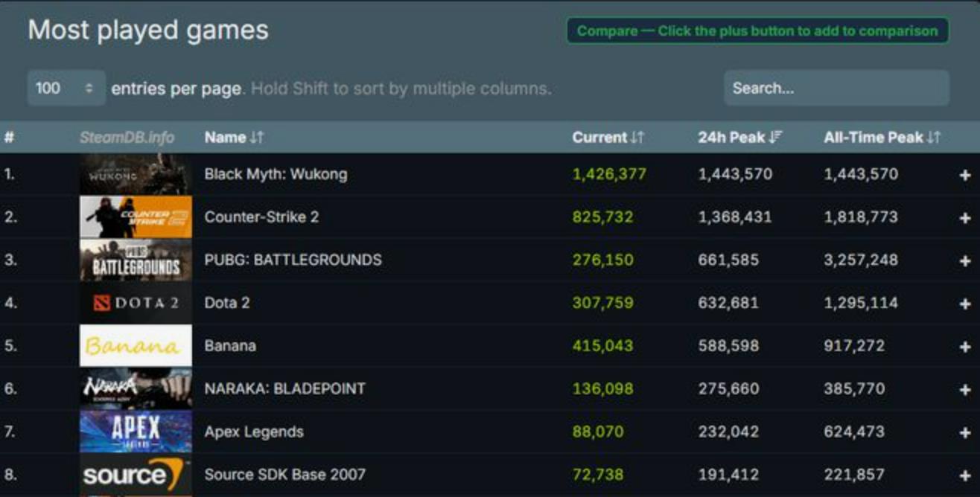Click the Apex Legends thumbnail image
Image resolution: width=980 pixels, height=497 pixels.
(136, 432)
